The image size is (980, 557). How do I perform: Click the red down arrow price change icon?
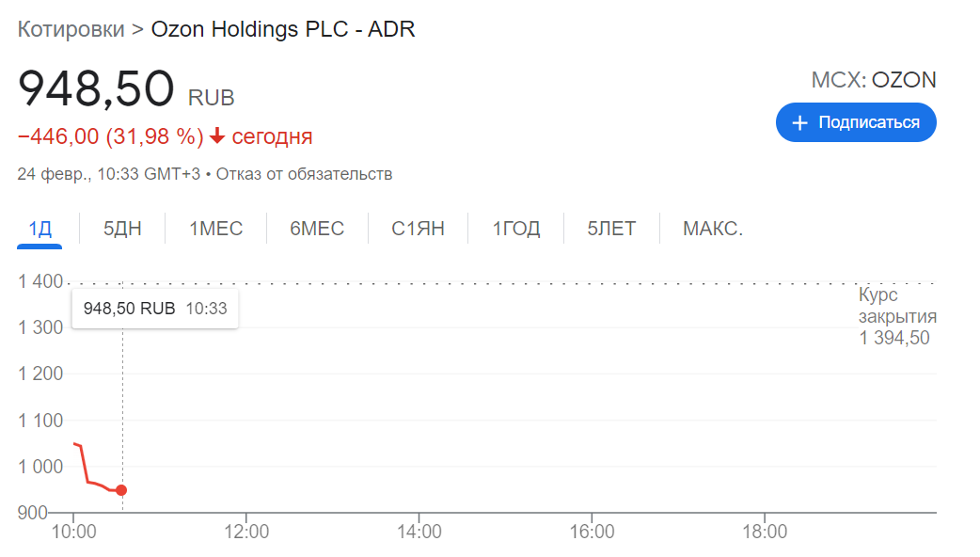[x=217, y=136]
